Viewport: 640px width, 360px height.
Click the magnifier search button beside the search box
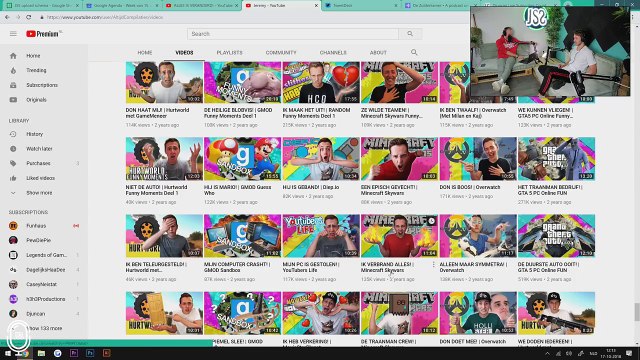tap(410, 34)
